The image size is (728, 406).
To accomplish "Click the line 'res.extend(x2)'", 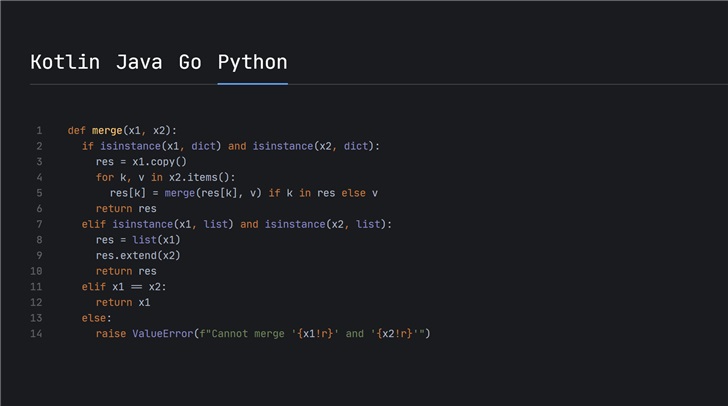I will point(138,255).
